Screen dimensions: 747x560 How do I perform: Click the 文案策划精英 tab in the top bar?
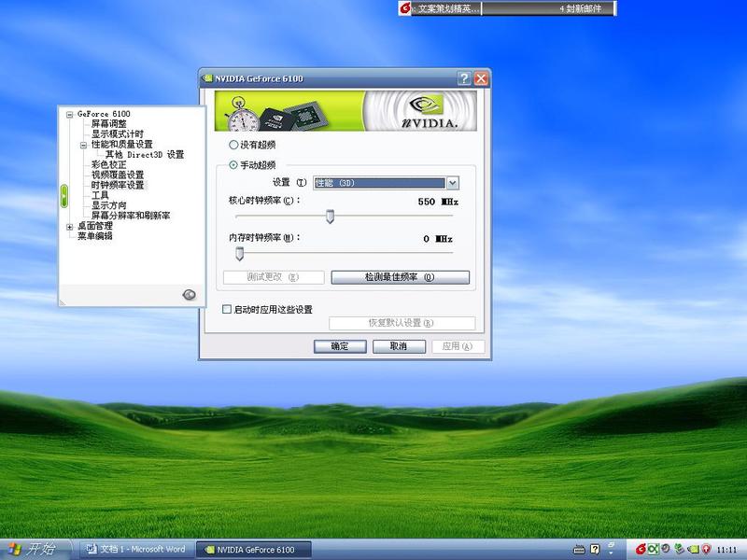click(x=447, y=8)
